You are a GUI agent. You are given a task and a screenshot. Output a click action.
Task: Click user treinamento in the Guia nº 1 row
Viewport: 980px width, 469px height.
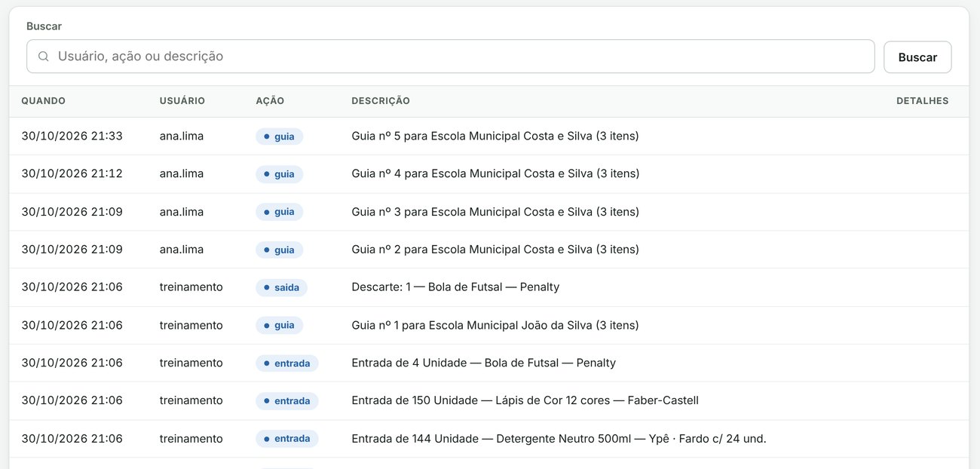pyautogui.click(x=191, y=325)
